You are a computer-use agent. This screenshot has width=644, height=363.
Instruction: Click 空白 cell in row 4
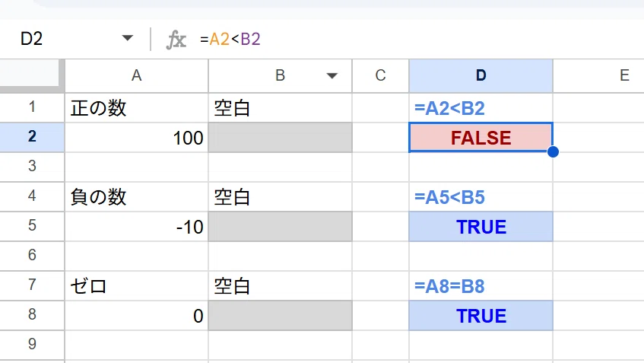tap(280, 196)
